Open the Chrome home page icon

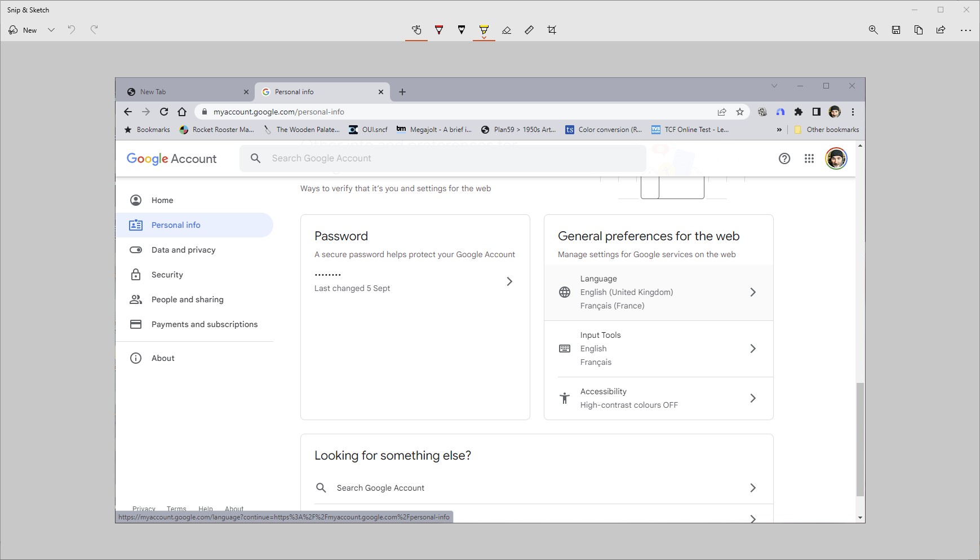click(182, 112)
